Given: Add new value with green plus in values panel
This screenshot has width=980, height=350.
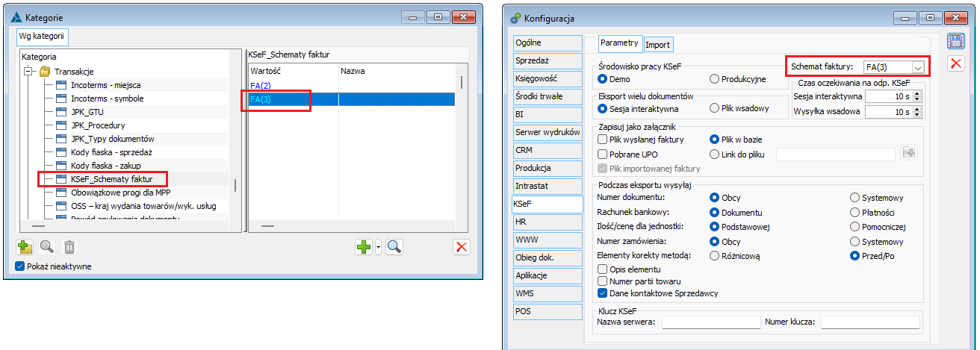Looking at the screenshot, I should 364,246.
